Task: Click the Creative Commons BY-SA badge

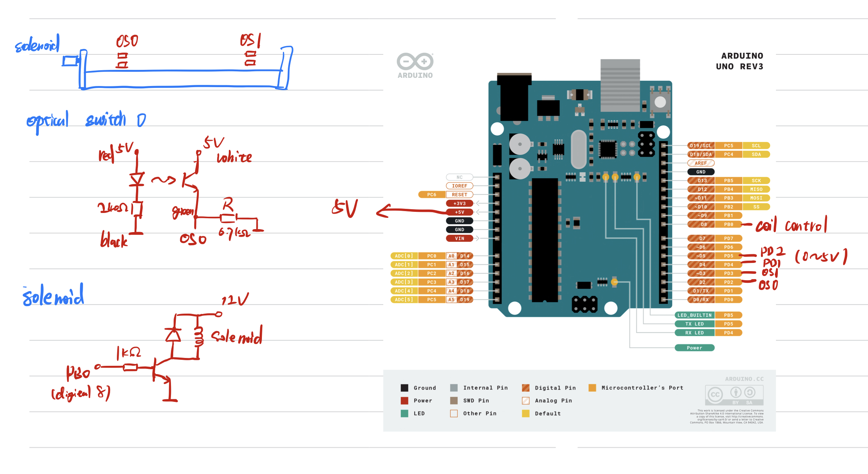Action: (x=734, y=395)
